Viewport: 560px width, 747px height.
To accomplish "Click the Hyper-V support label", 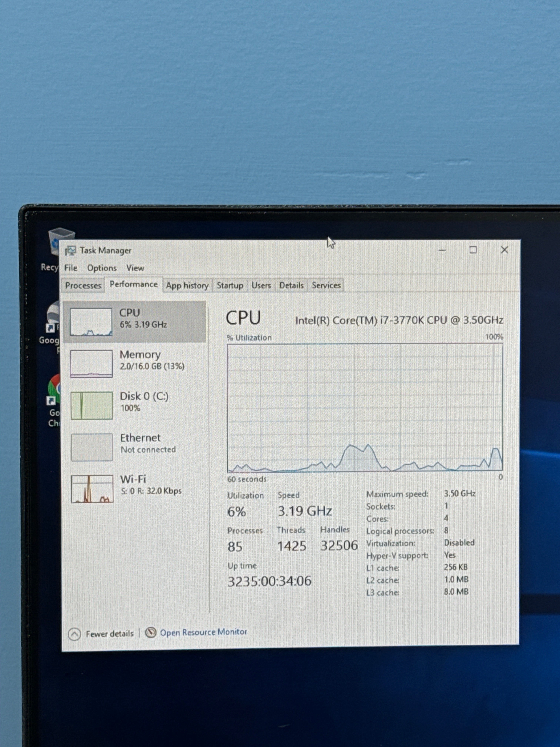I will tap(397, 556).
